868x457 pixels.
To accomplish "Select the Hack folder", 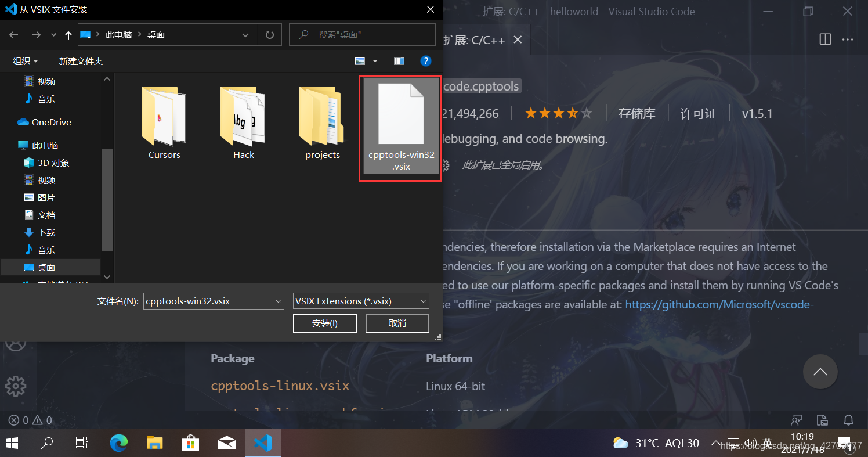I will [x=244, y=123].
